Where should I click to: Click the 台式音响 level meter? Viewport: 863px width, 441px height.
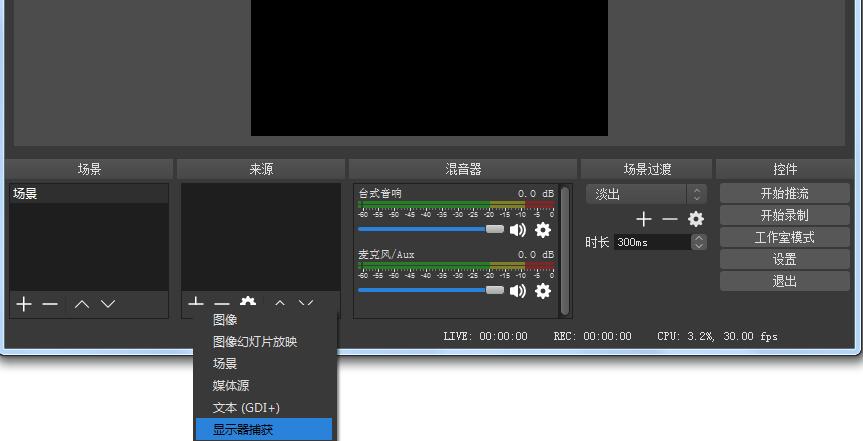pyautogui.click(x=456, y=205)
